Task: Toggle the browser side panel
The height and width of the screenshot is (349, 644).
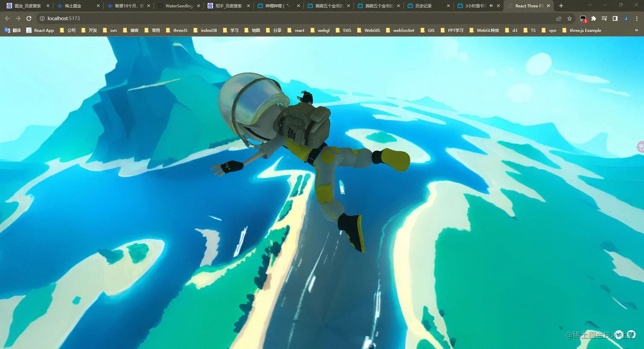Action: tap(615, 18)
